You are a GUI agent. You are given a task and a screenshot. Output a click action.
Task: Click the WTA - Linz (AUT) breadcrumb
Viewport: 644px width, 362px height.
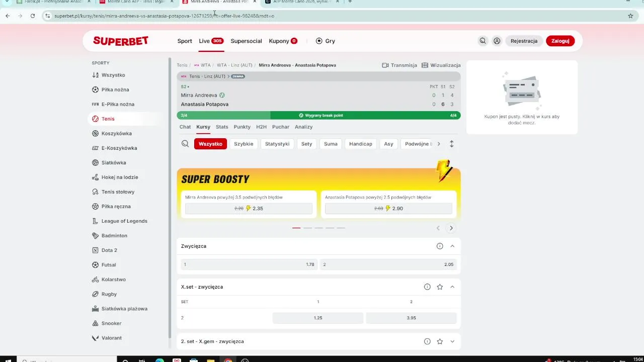click(x=234, y=65)
